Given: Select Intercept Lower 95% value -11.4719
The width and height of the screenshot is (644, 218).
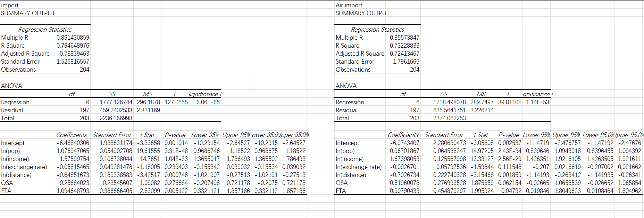Looking at the screenshot, I should point(538,143).
